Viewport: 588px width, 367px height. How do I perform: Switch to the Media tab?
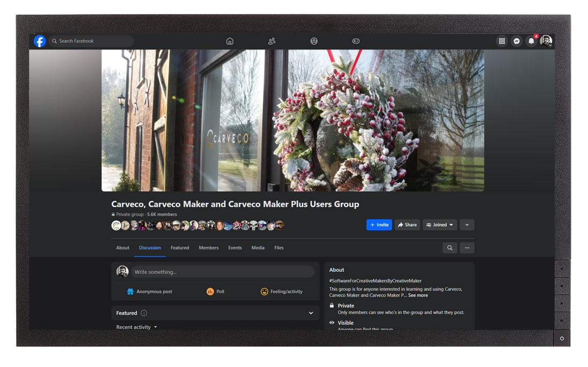(258, 248)
